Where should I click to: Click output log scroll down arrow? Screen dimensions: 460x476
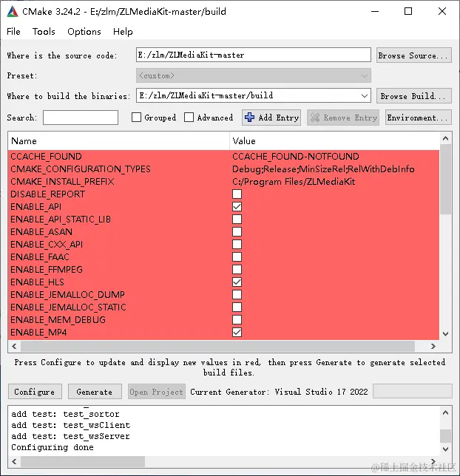point(445,449)
